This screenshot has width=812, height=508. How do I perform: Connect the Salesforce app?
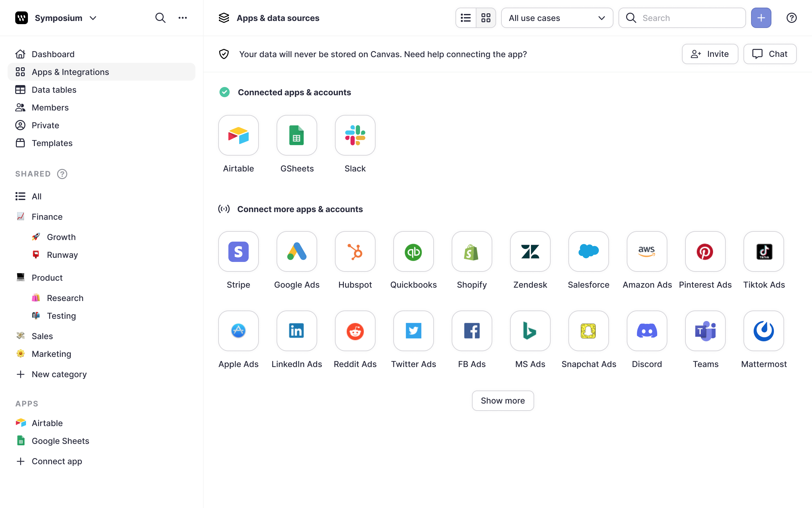pos(588,251)
